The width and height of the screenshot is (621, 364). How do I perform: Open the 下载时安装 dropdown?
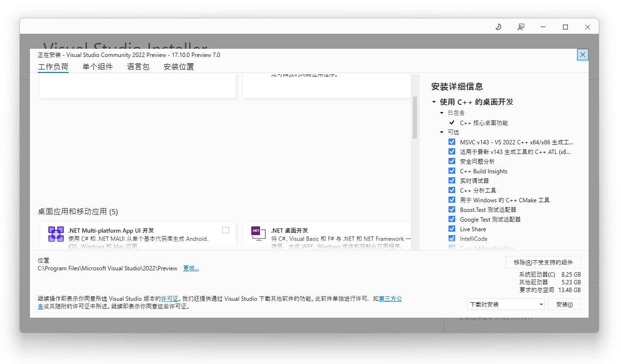[x=506, y=305]
